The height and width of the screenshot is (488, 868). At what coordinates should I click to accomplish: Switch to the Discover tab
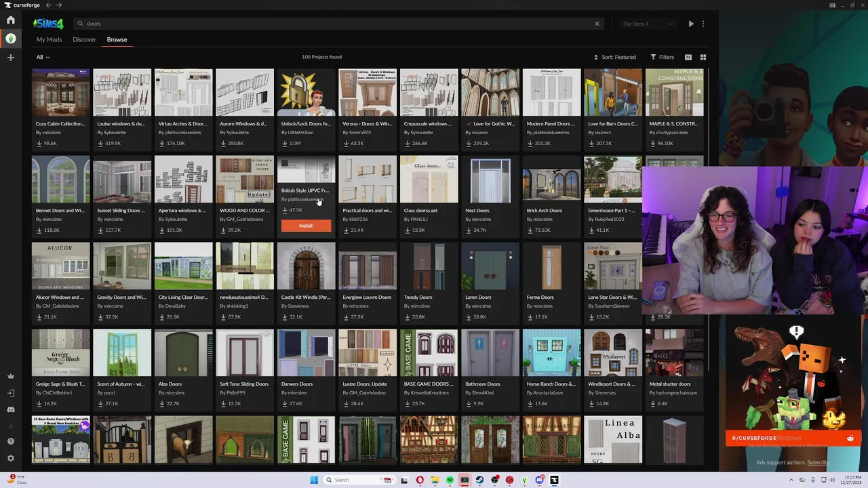pyautogui.click(x=84, y=39)
